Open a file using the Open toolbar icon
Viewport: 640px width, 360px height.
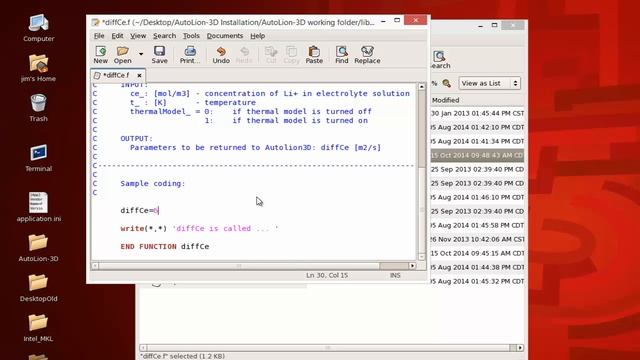[122, 55]
